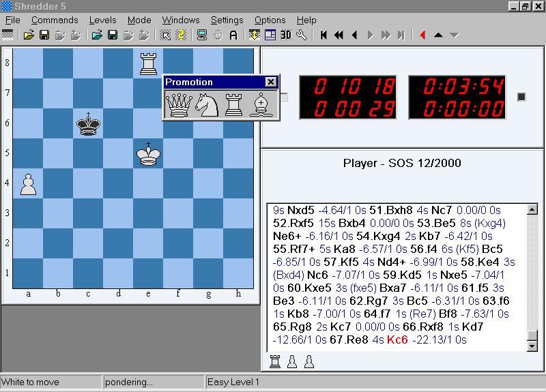Promote the pawn to a bishop
This screenshot has width=546, height=392.
pos(261,105)
